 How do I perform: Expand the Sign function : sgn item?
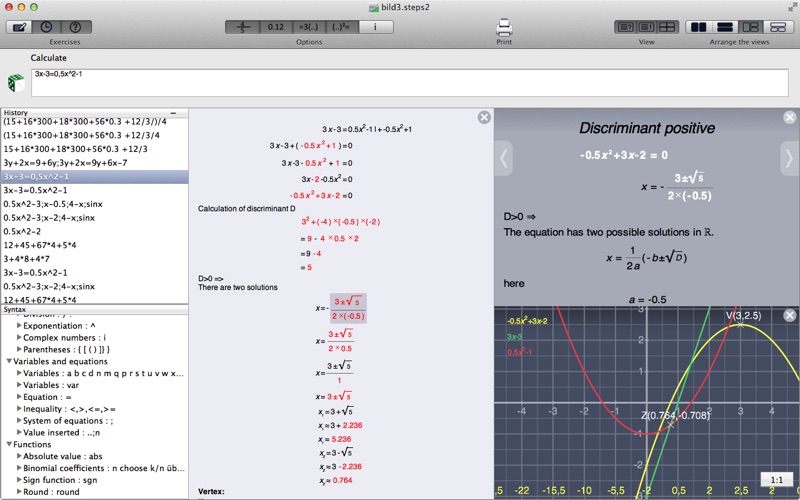(19, 480)
